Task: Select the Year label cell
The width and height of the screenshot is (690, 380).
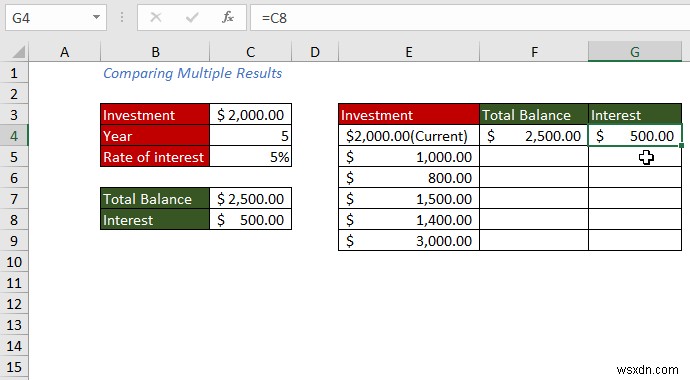Action: coord(155,136)
